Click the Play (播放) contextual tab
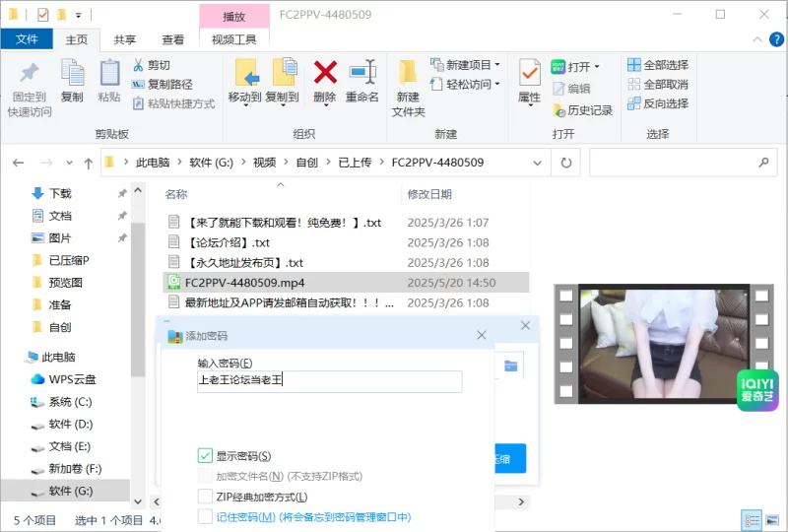Viewport: 788px width, 532px height. pyautogui.click(x=234, y=16)
